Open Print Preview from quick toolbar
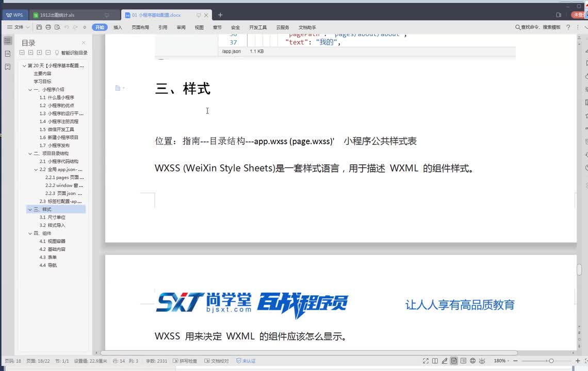Screen dimensions: 588x371 click(57, 27)
